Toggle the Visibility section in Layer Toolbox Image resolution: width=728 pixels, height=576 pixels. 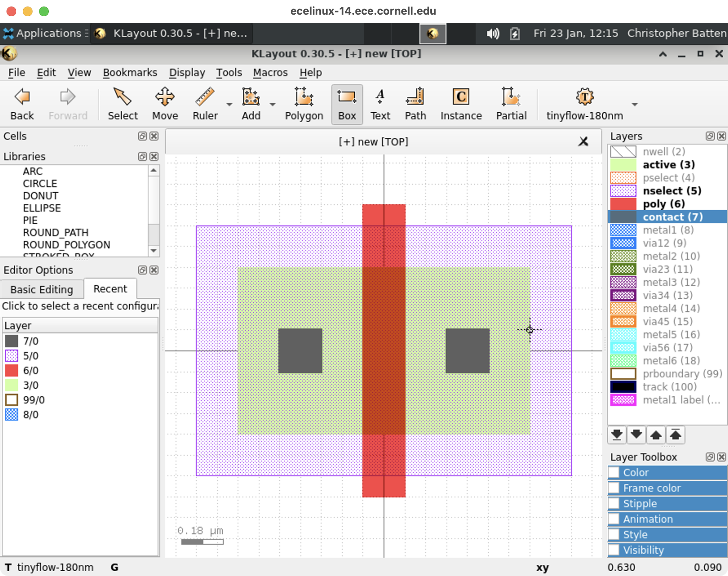point(614,550)
